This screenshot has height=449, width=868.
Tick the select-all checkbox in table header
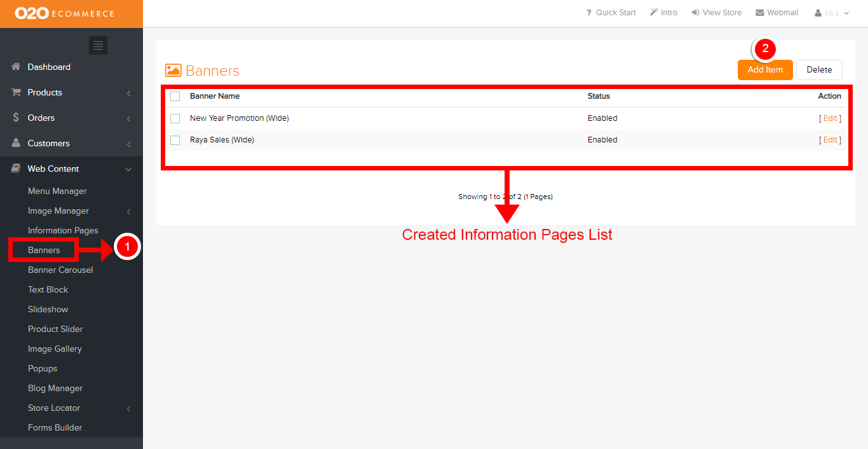[175, 97]
